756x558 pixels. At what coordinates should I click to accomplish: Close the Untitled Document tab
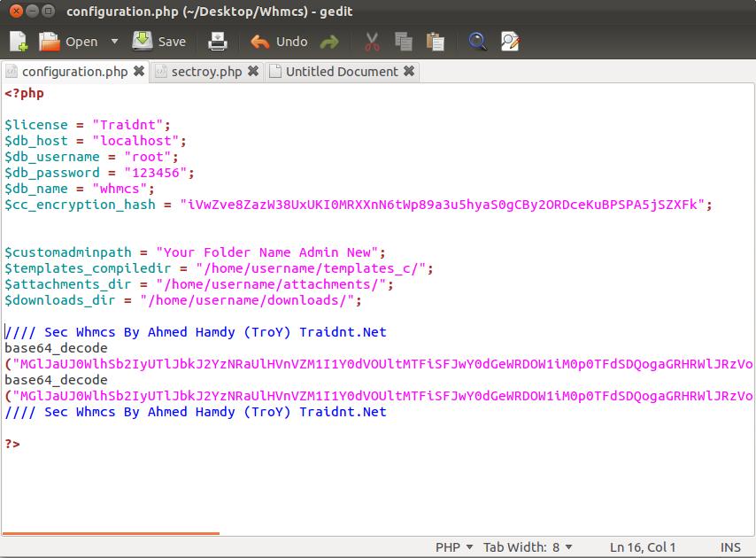(409, 72)
